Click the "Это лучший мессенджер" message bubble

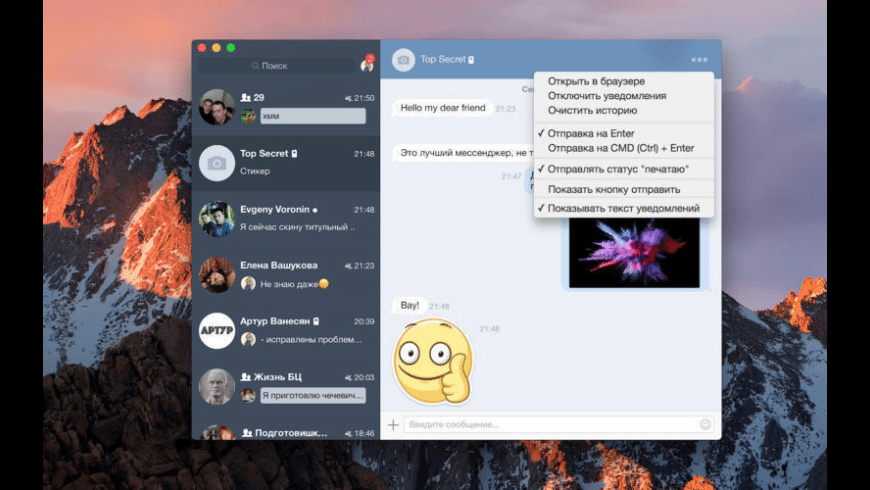coord(463,153)
